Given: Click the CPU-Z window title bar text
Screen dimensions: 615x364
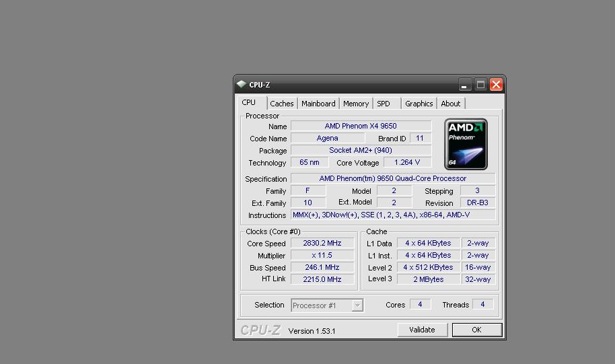Looking at the screenshot, I should [260, 85].
